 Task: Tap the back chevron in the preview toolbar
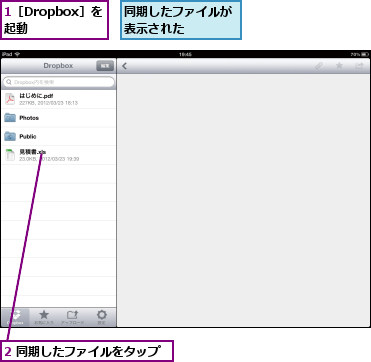click(125, 66)
